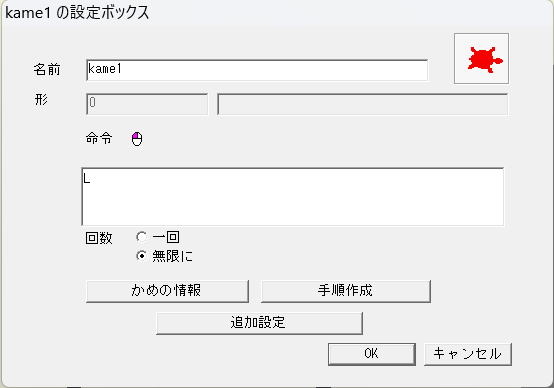Screen dimensions: 554x388
Task: Click the 形 label
Action: coord(41,100)
